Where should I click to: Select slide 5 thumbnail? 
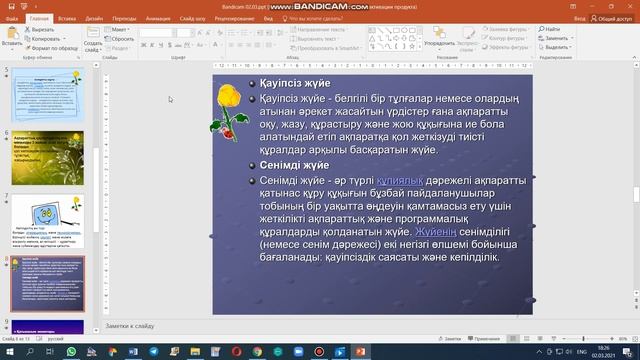[x=48, y=95]
